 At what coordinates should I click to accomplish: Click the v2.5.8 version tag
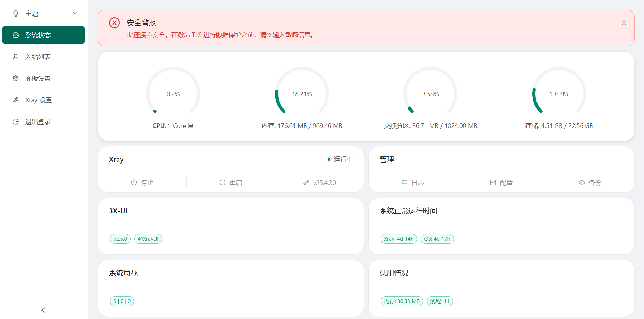point(120,239)
